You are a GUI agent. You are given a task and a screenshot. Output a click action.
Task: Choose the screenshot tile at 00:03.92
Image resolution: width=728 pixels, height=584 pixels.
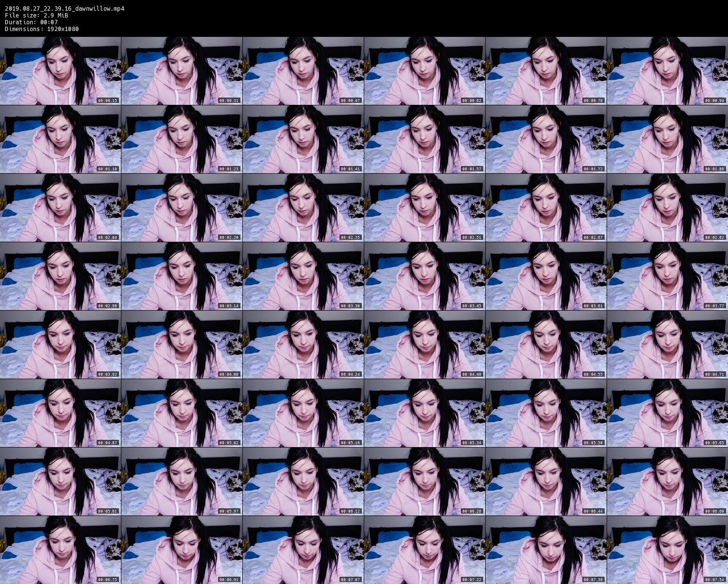point(60,345)
